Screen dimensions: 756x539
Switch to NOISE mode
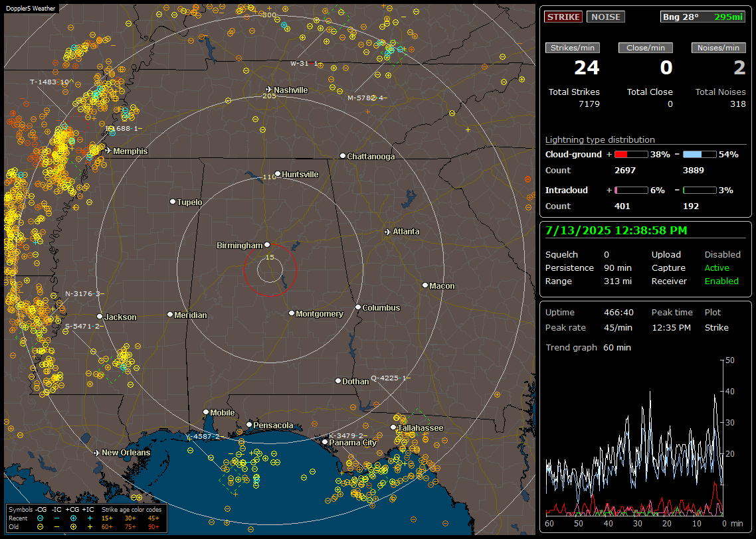click(606, 17)
